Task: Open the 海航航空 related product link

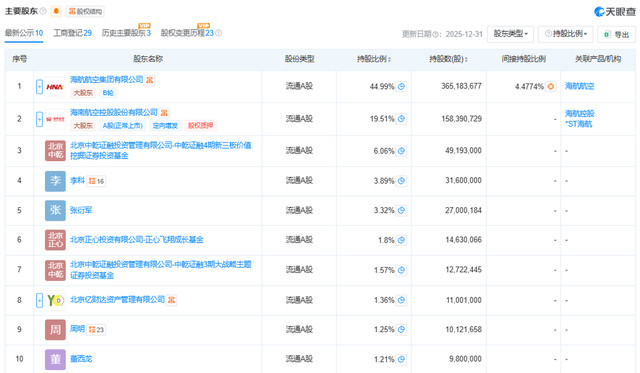Action: pyautogui.click(x=579, y=86)
